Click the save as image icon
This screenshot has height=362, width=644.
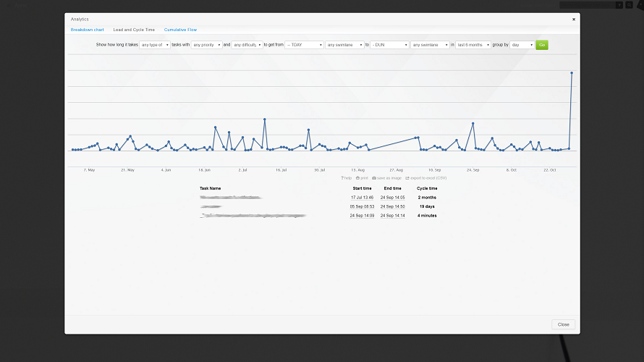373,177
